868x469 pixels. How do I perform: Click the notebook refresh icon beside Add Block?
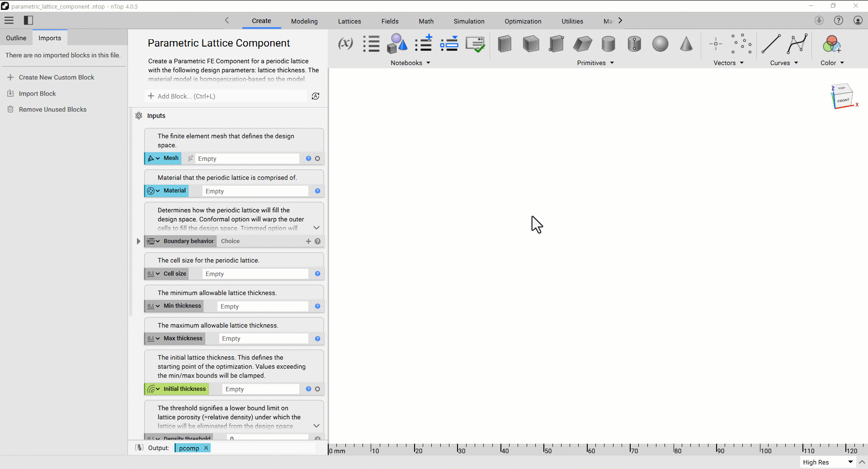[316, 96]
